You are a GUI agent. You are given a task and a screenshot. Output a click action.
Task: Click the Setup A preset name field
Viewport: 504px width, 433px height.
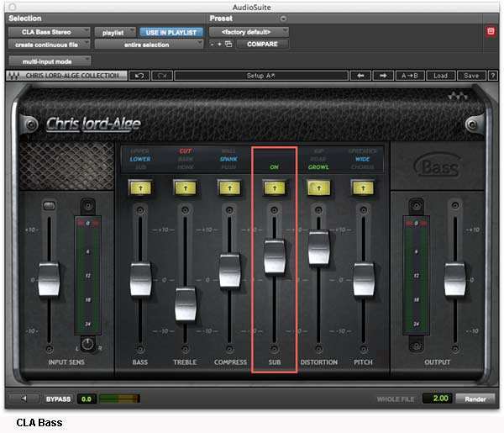[261, 76]
